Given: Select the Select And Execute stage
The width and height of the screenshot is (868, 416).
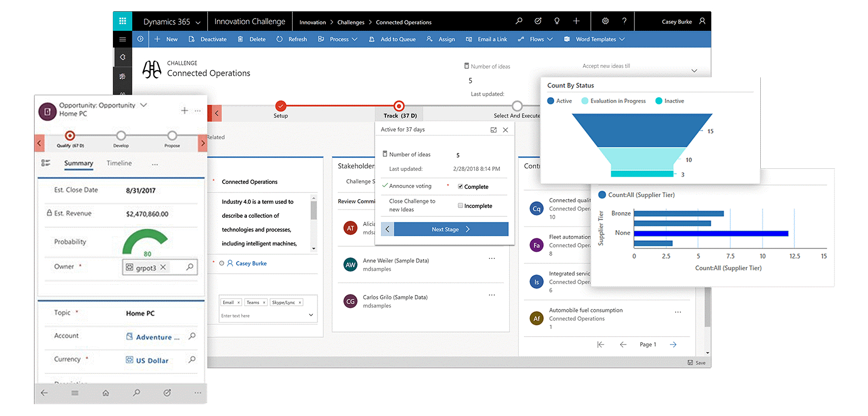Looking at the screenshot, I should [x=517, y=106].
